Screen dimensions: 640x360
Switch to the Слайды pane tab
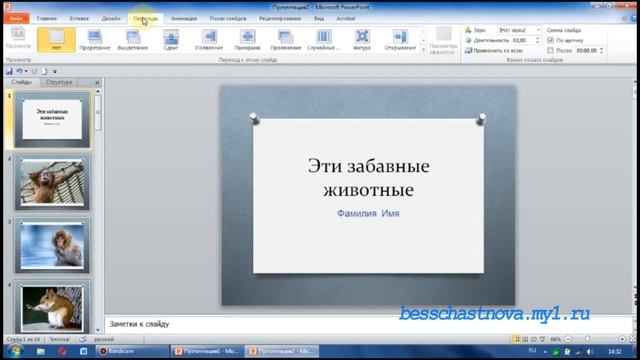[x=21, y=82]
